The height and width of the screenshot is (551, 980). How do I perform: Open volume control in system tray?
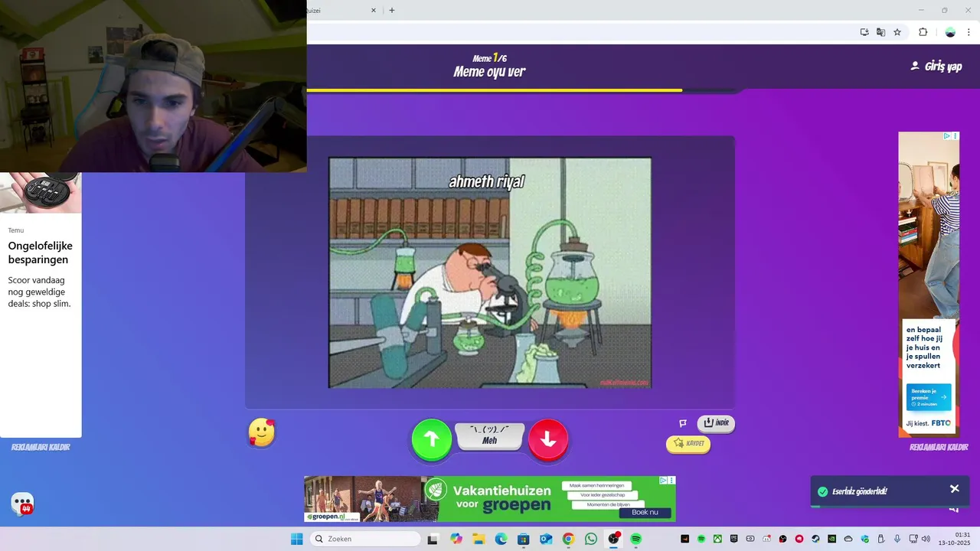926,539
